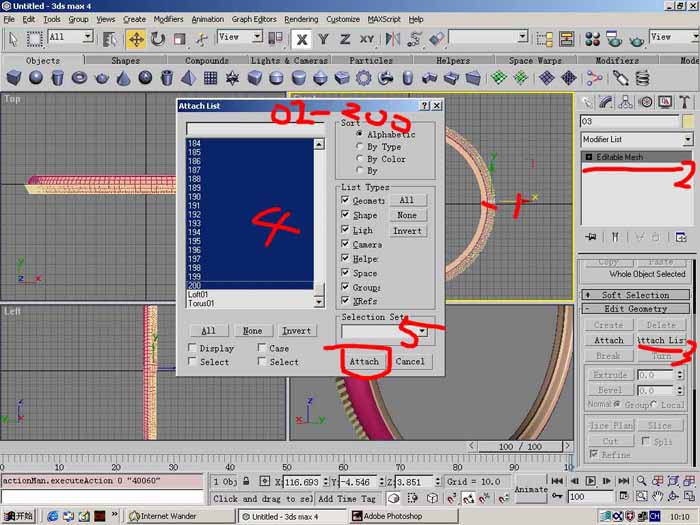Open the Modifiers menu
This screenshot has width=700, height=525.
point(168,19)
